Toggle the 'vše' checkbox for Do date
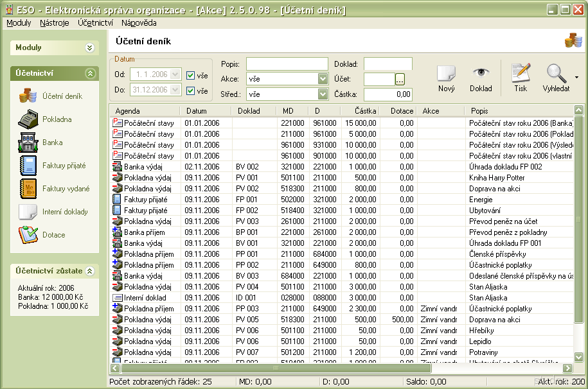588x389 pixels. 191,91
